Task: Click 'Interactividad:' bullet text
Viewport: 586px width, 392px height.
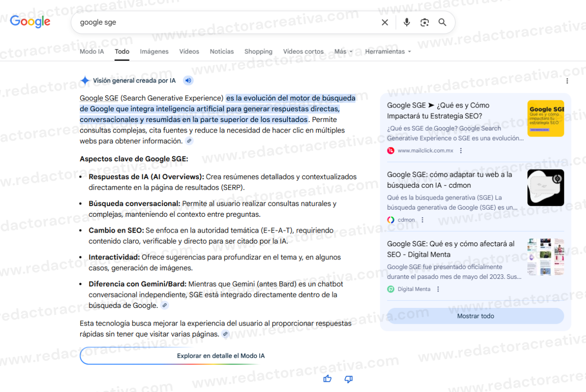Action: point(114,257)
